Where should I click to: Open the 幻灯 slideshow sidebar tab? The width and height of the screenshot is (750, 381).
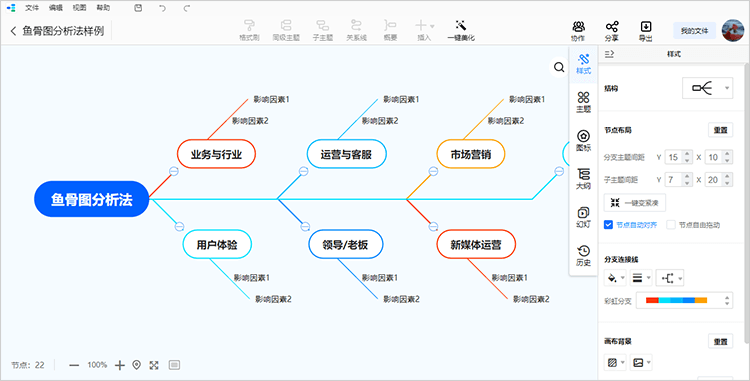583,217
